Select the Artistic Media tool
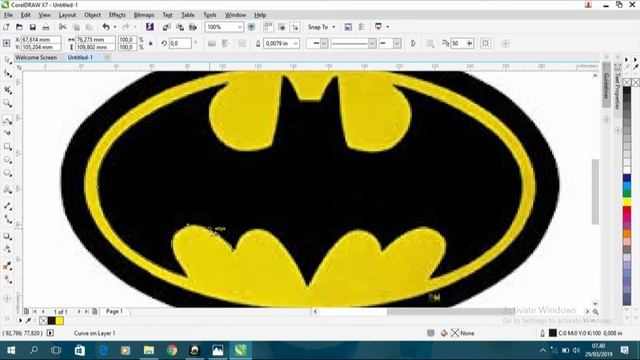The image size is (640, 360). click(7, 133)
